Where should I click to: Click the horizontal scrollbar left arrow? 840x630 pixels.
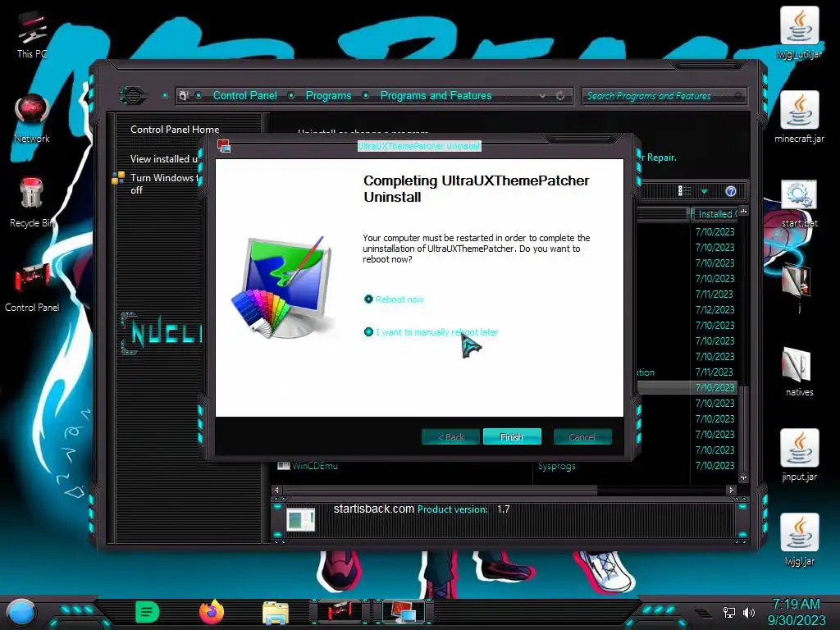[276, 491]
